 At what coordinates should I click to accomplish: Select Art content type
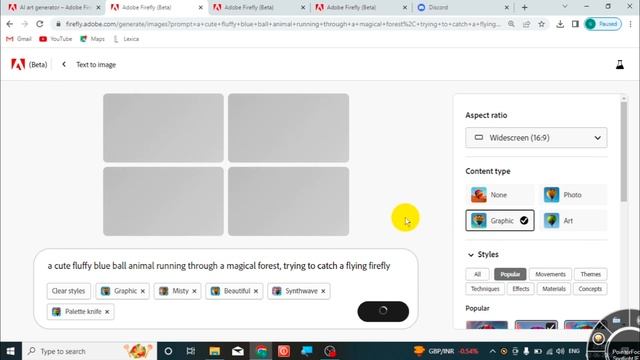pos(573,220)
